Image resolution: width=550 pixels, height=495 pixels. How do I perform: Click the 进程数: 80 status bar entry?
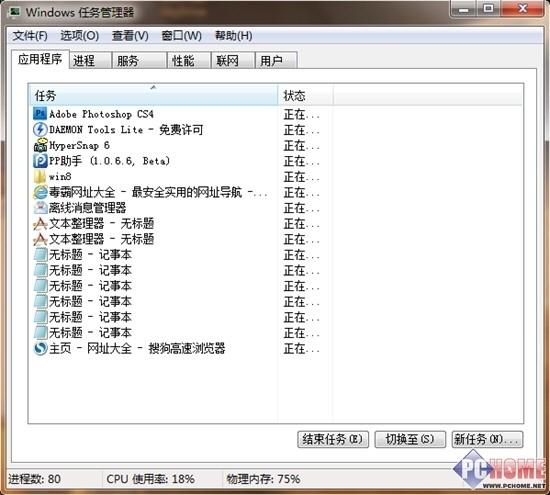tap(34, 479)
